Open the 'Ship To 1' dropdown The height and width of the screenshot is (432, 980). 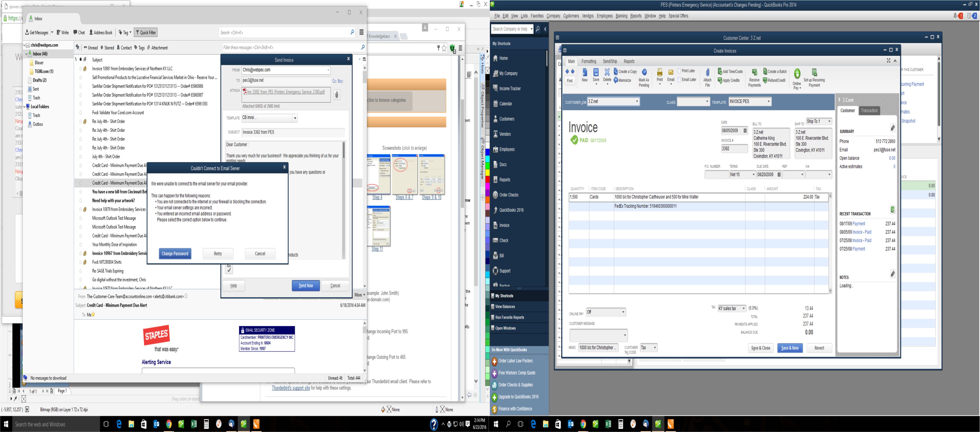pyautogui.click(x=829, y=121)
